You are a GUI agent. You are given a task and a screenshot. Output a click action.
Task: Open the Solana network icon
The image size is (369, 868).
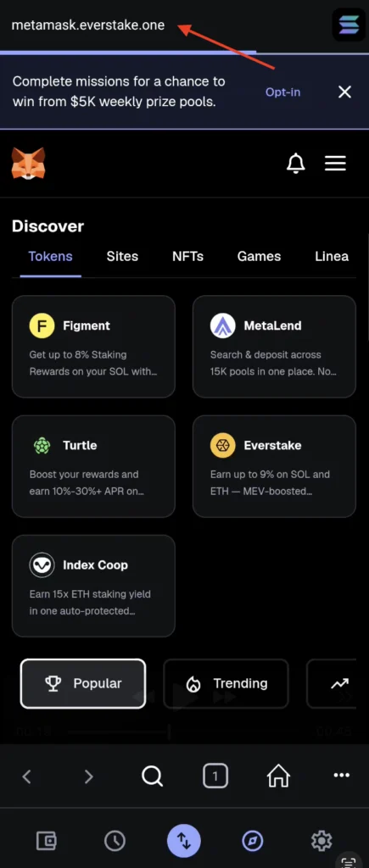click(349, 25)
